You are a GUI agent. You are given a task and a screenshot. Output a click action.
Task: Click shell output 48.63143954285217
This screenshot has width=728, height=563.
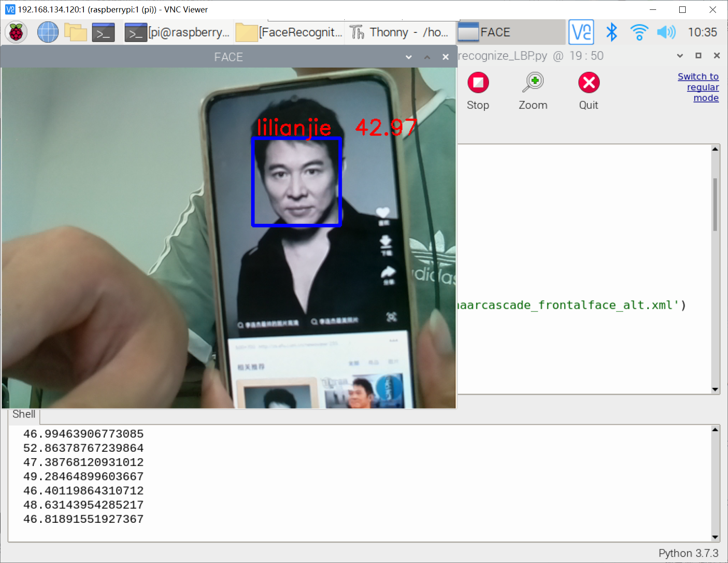pyautogui.click(x=83, y=505)
